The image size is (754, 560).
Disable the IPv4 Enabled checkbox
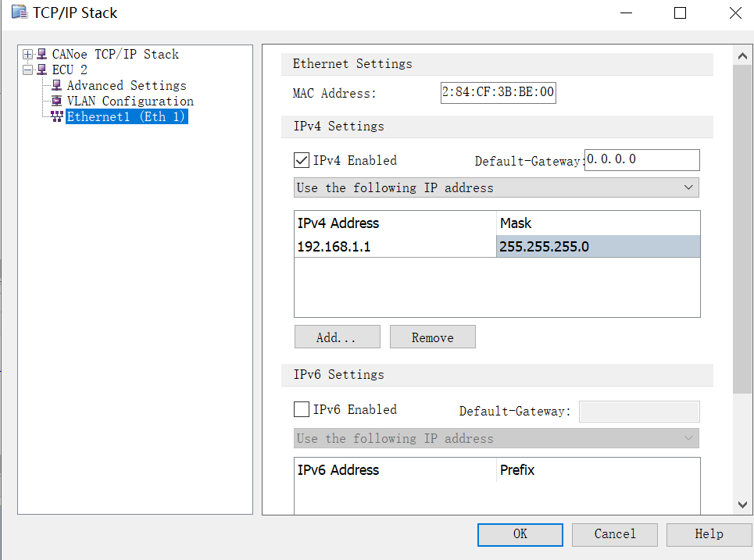301,160
